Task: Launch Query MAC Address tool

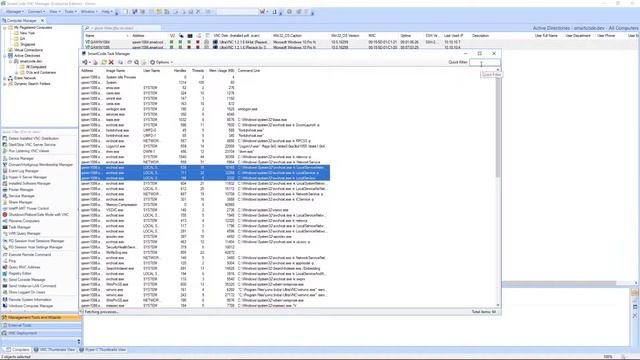Action: [22, 267]
